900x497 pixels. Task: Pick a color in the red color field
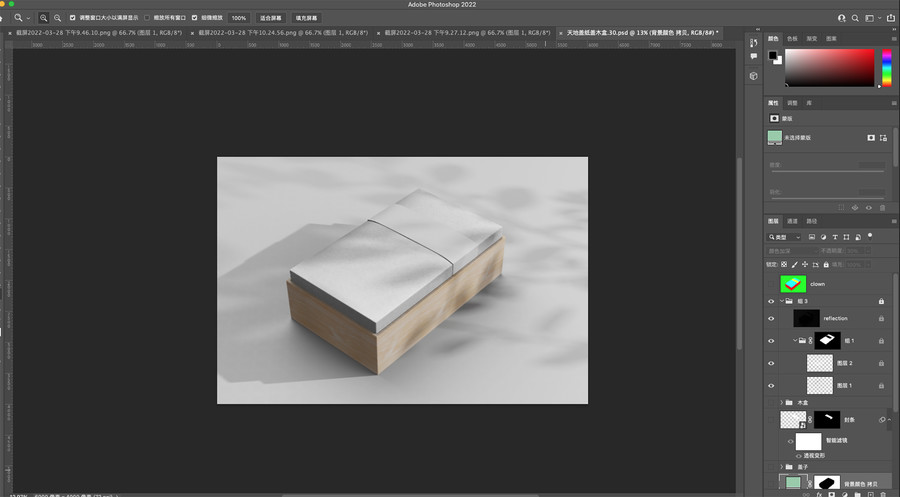(829, 68)
